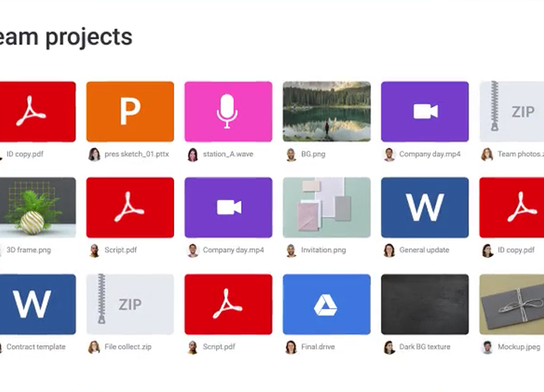
Task: Click the owner avatar beside Mockup.jpeg
Action: click(487, 347)
